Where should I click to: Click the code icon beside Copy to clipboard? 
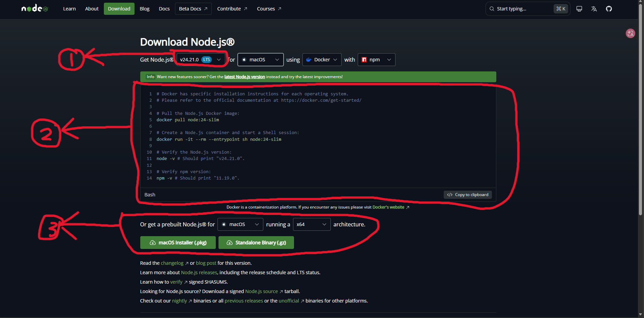(x=450, y=195)
